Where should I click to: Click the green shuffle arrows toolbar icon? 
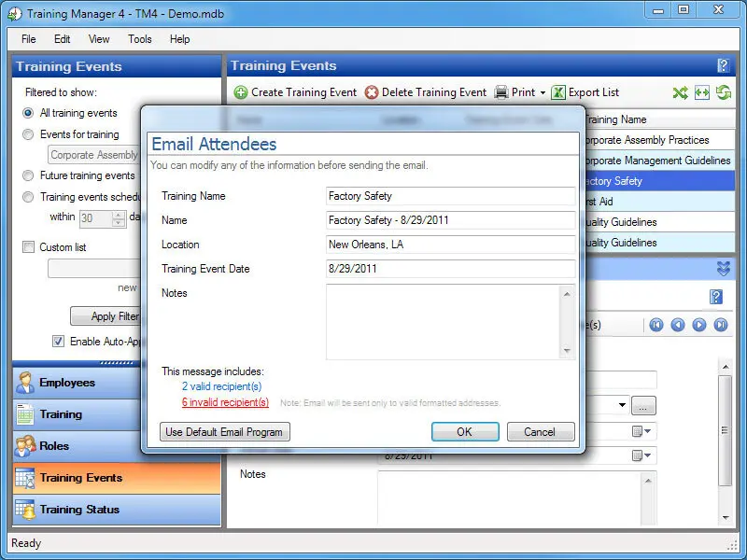point(680,92)
